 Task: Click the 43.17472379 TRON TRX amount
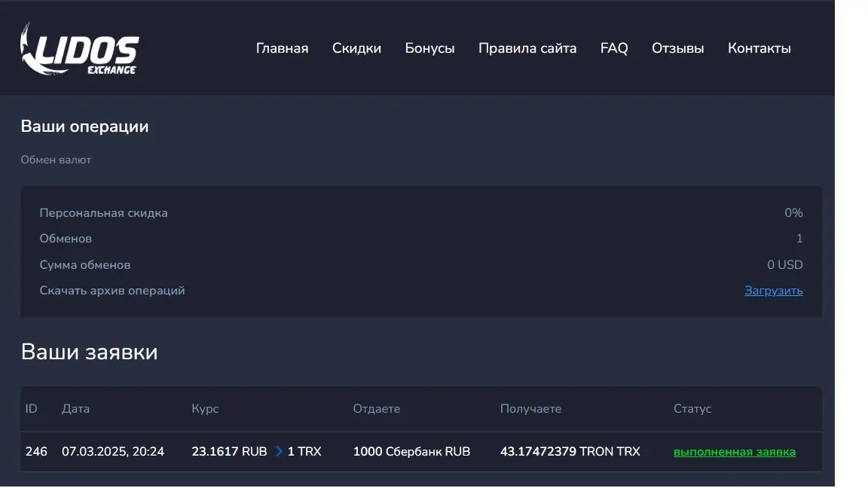click(570, 452)
